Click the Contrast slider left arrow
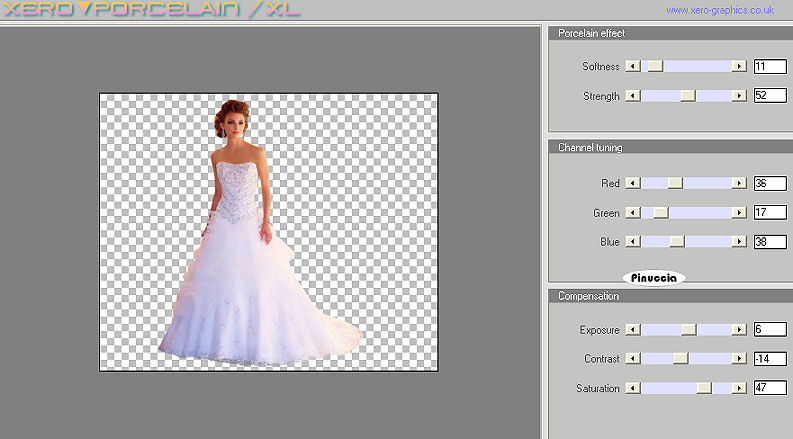 [x=632, y=358]
